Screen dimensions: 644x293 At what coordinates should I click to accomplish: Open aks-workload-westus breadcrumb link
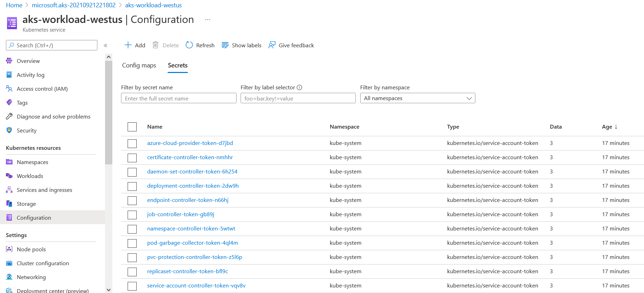pyautogui.click(x=153, y=5)
